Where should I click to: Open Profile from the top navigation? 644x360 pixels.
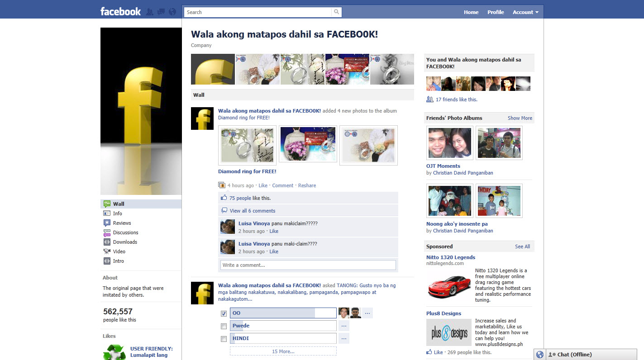coord(496,12)
